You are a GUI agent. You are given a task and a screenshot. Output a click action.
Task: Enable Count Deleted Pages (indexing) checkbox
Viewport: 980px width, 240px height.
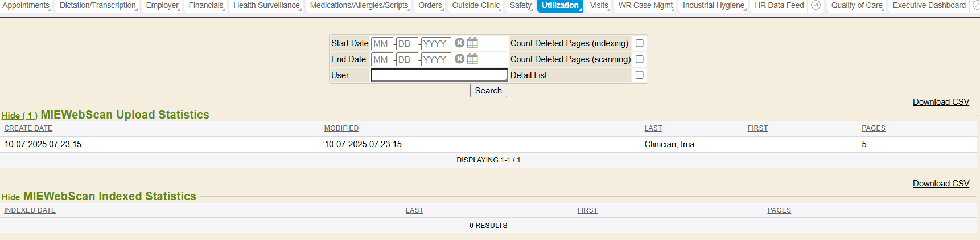pos(639,43)
